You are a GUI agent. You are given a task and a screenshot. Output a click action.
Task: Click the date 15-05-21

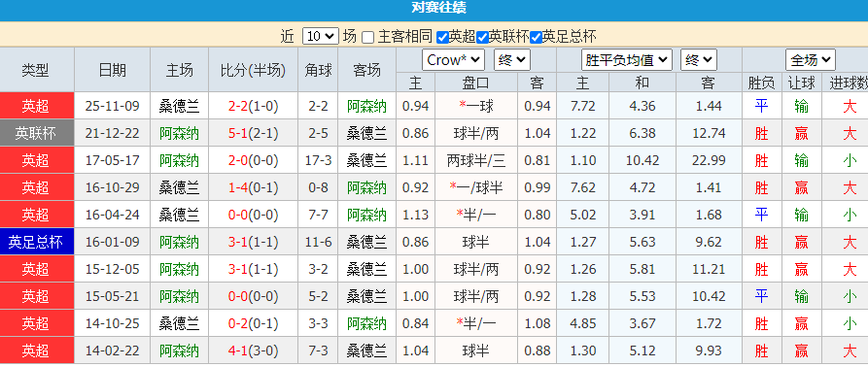(113, 296)
